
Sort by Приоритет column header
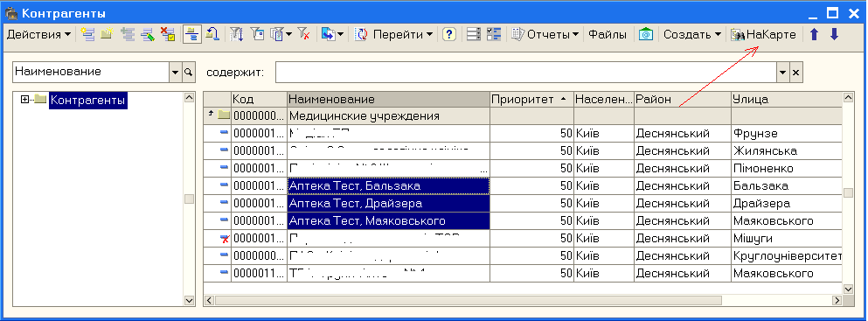click(531, 100)
